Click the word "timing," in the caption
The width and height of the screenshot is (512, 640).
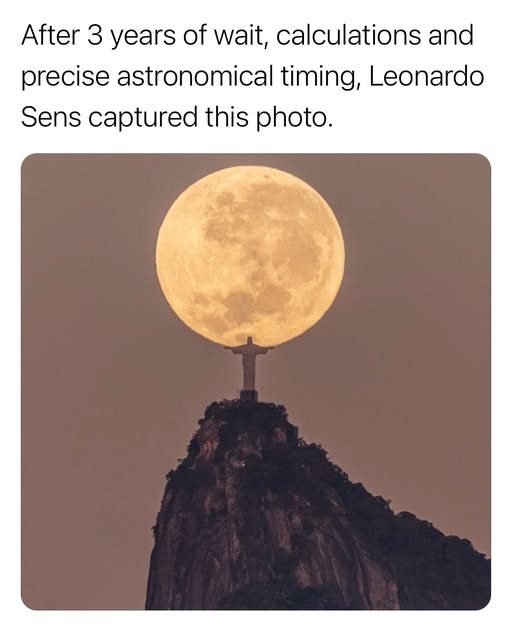click(x=321, y=78)
